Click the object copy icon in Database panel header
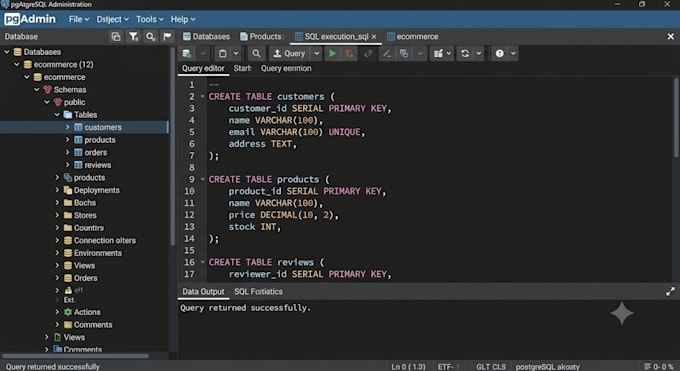The image size is (680, 371). click(116, 36)
